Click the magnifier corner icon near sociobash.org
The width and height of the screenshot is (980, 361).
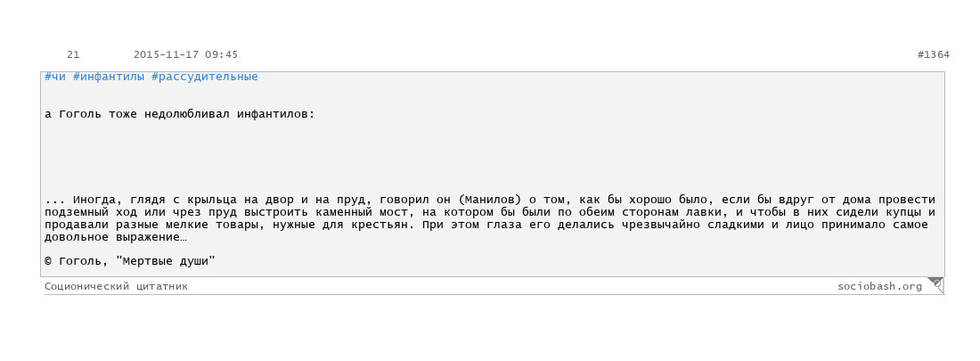pos(935,284)
